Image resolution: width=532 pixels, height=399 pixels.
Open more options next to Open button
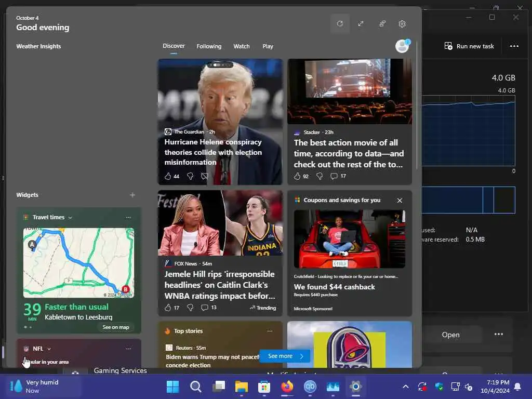(x=498, y=335)
